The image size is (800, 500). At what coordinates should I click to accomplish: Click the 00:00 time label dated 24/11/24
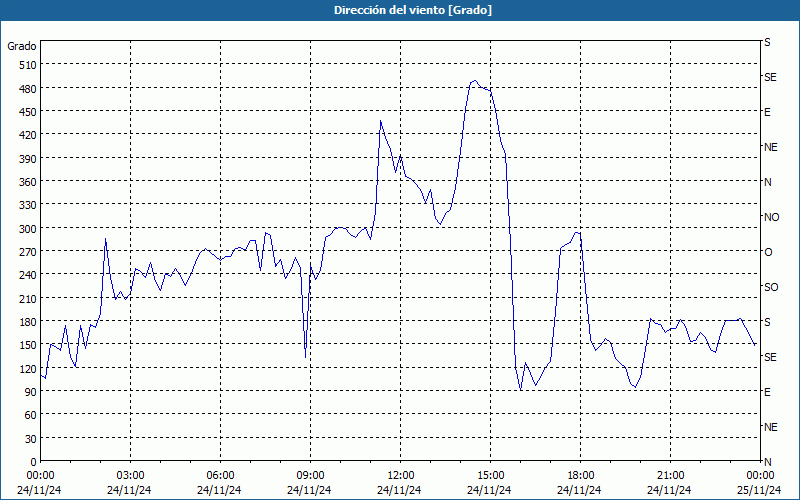pyautogui.click(x=40, y=476)
